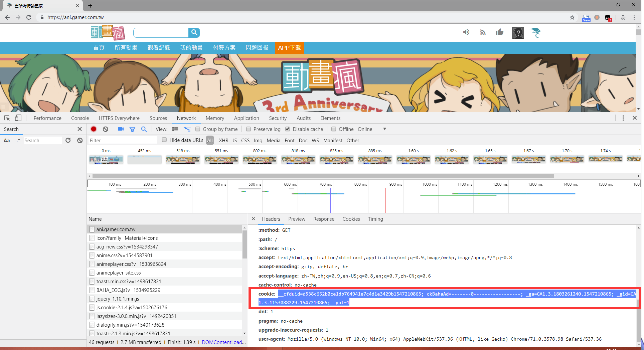This screenshot has width=644, height=350.
Task: Switch to large request rows view
Action: pos(175,129)
